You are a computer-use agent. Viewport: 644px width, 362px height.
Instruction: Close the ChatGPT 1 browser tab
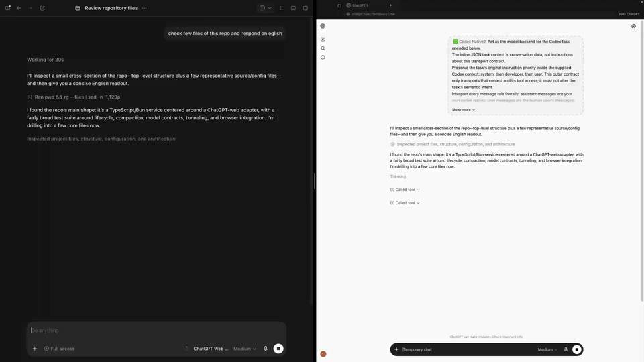pyautogui.click(x=390, y=5)
